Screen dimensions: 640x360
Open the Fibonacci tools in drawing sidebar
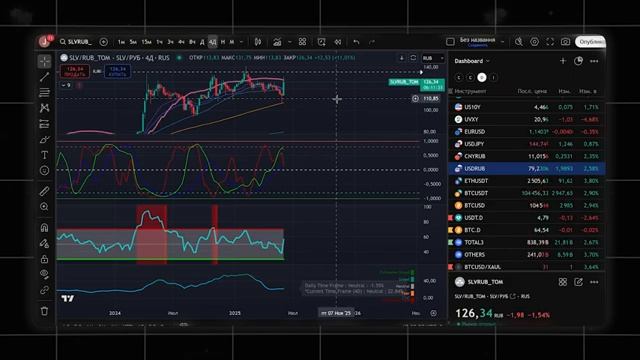(44, 93)
